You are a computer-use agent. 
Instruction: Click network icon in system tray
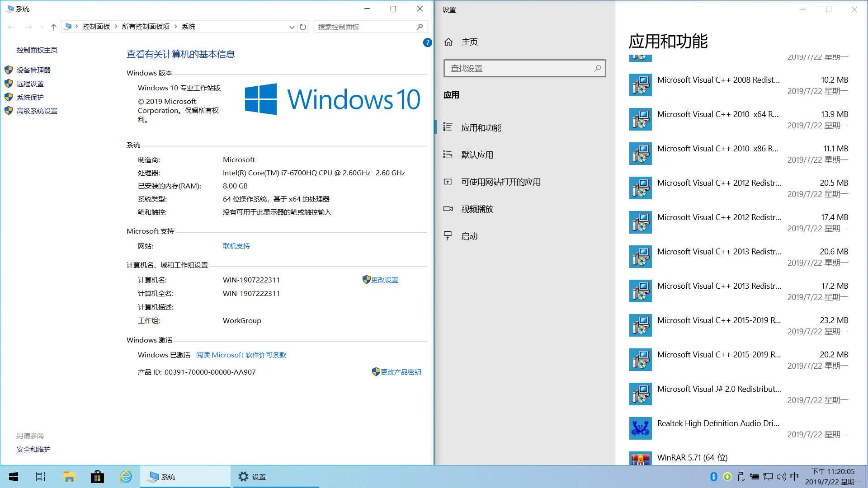point(768,477)
